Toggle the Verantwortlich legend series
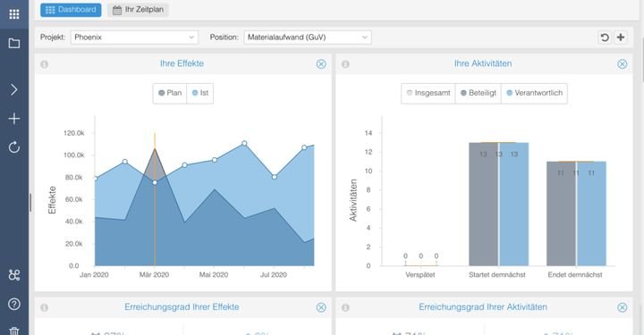644x335 pixels. coord(534,93)
